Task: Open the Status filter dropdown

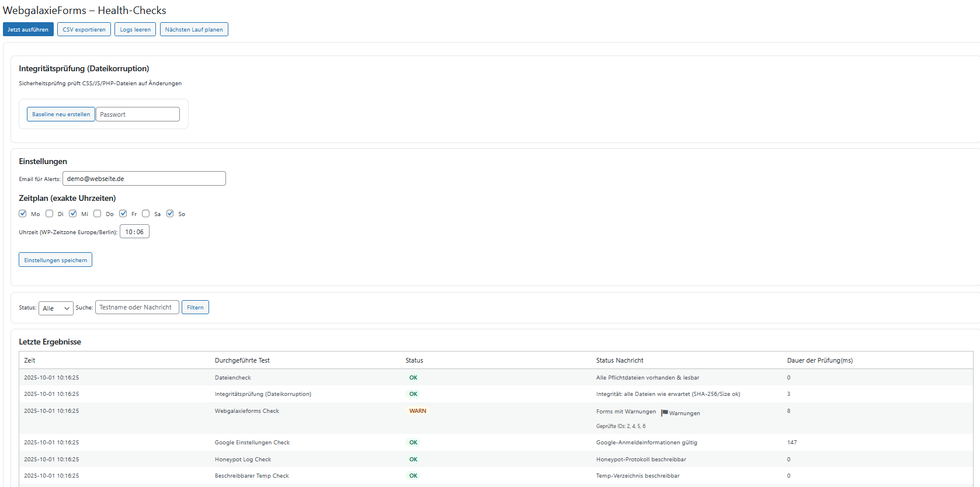Action: coord(56,308)
